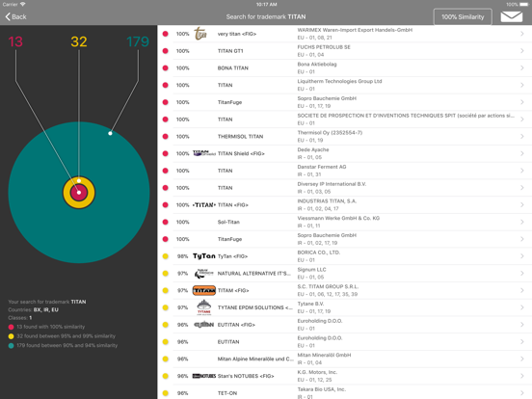Open TitanFuge entry with EU - 01, 17, 19
This screenshot has width=532, height=399.
coord(345,102)
